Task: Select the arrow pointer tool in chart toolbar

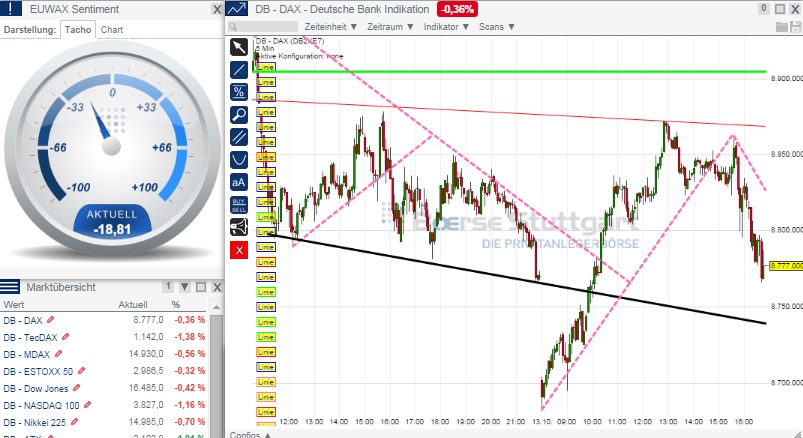Action: (239, 47)
